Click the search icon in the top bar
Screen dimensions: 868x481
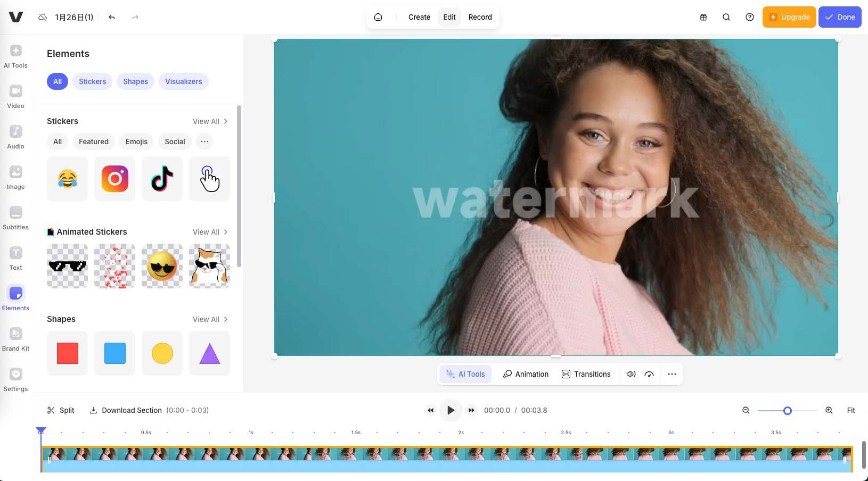click(x=726, y=17)
